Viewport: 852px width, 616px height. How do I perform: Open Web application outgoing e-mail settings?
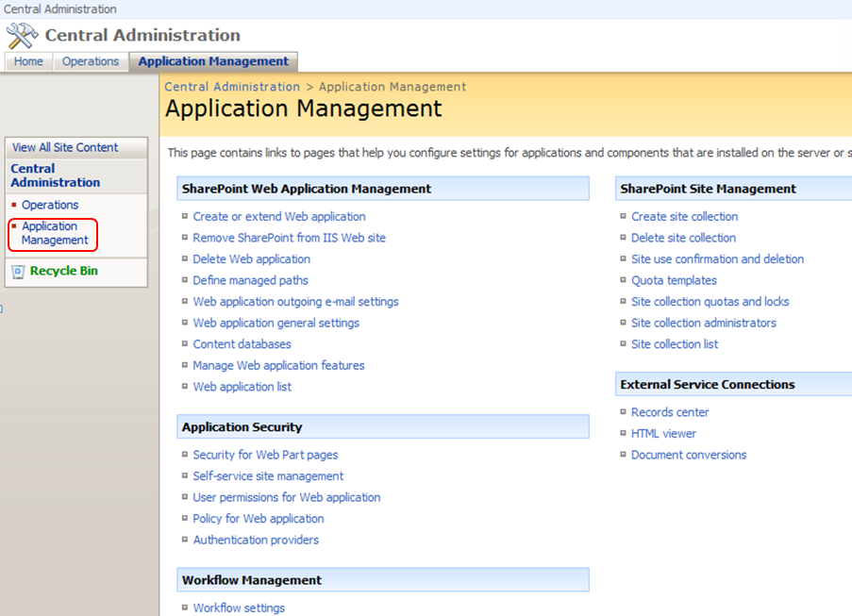295,302
